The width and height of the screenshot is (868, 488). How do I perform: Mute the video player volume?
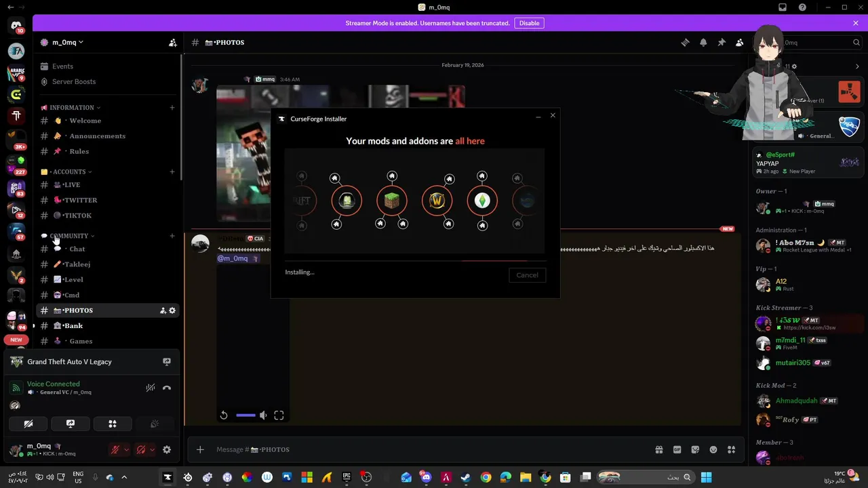(263, 415)
